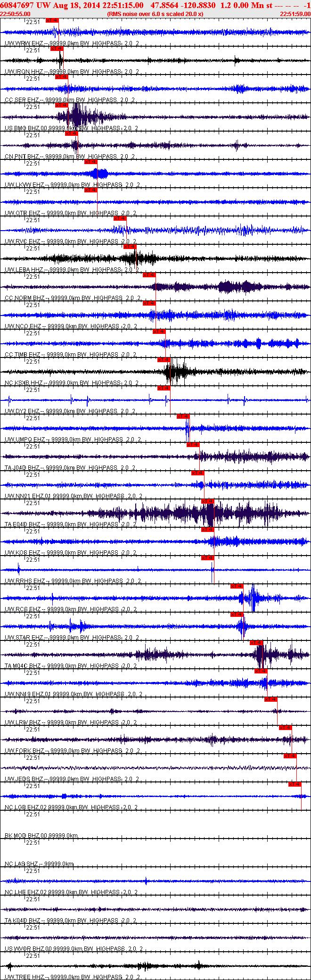Click the end time 22:51:59.00 label
Screen dimensions: 311x980
pyautogui.click(x=295, y=14)
